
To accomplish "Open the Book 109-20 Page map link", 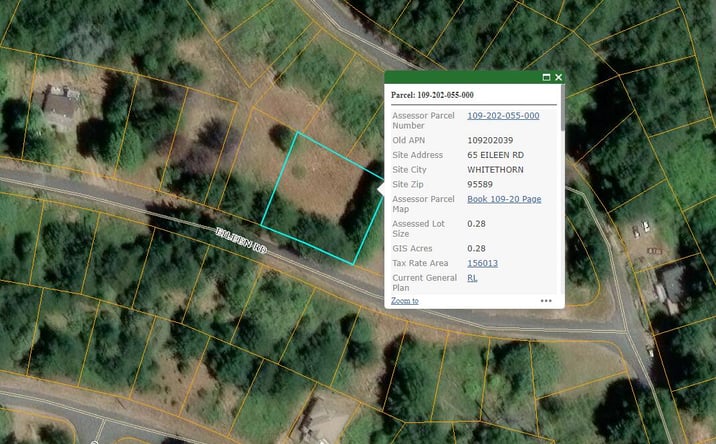I will click(x=504, y=199).
